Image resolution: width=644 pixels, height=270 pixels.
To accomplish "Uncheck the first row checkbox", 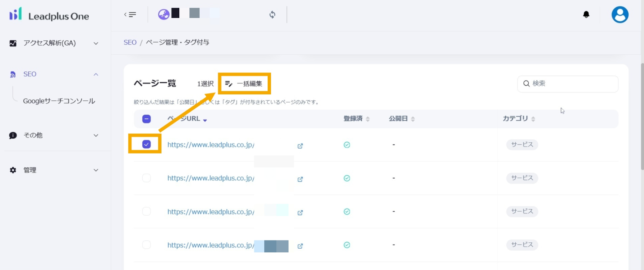I will coord(146,145).
